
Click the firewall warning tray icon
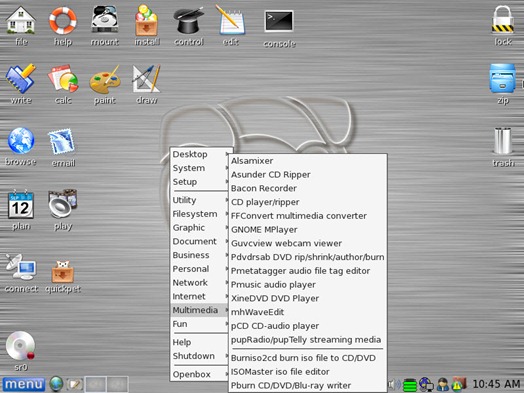459,384
